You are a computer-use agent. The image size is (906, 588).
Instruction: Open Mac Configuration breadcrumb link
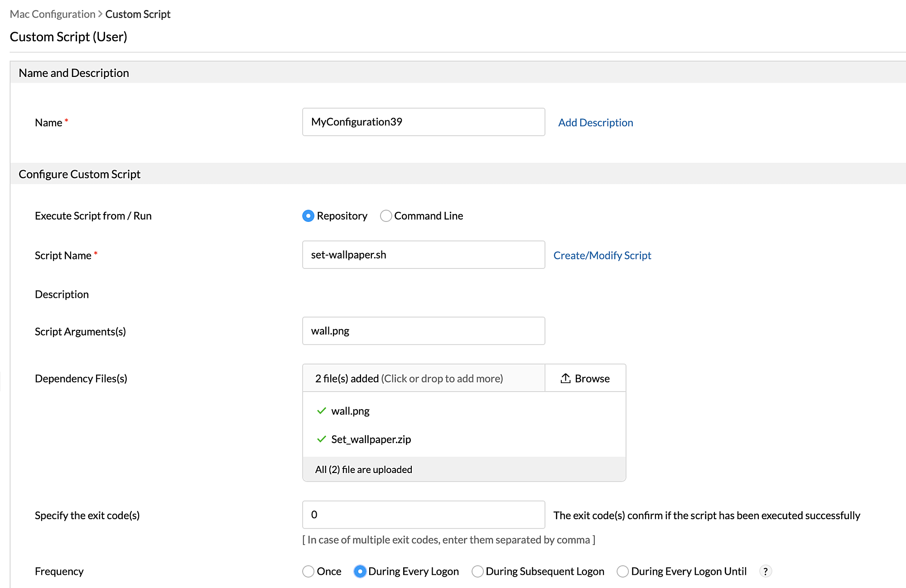[x=53, y=14]
